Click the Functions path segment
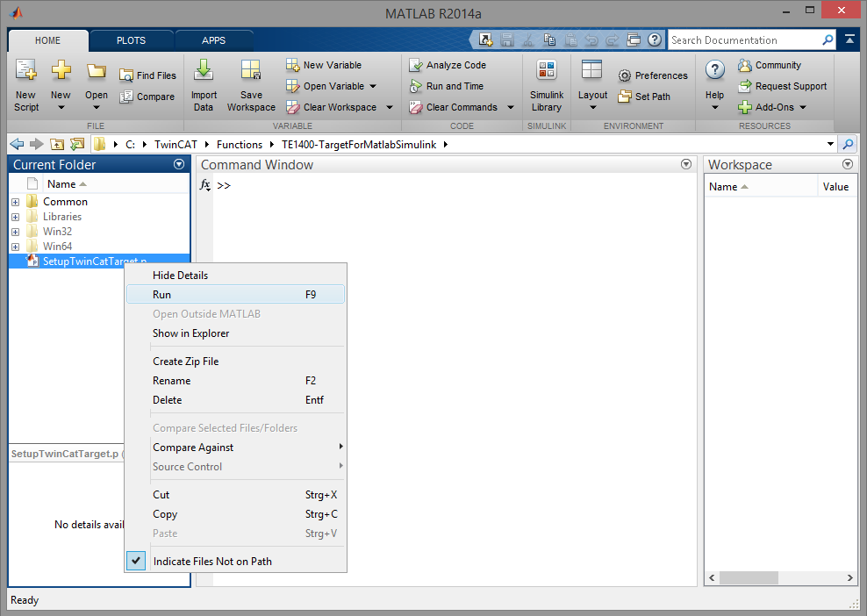This screenshot has width=867, height=616. coord(240,144)
